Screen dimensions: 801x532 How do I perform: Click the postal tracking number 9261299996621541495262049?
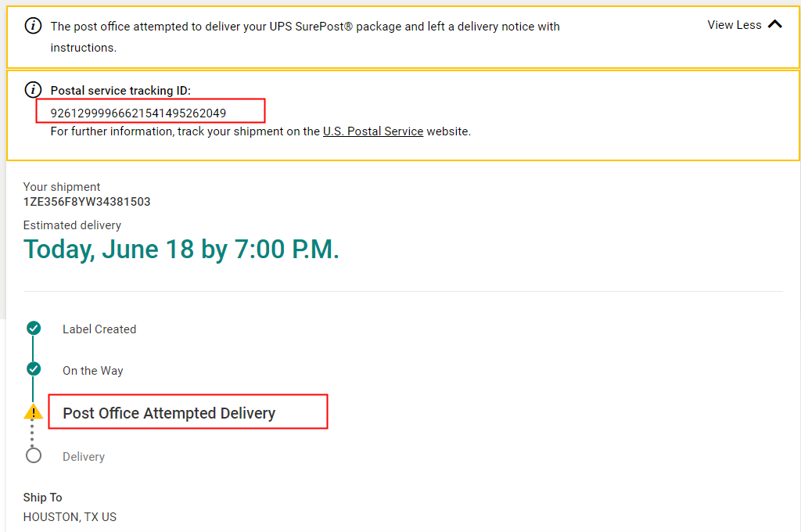pos(138,113)
